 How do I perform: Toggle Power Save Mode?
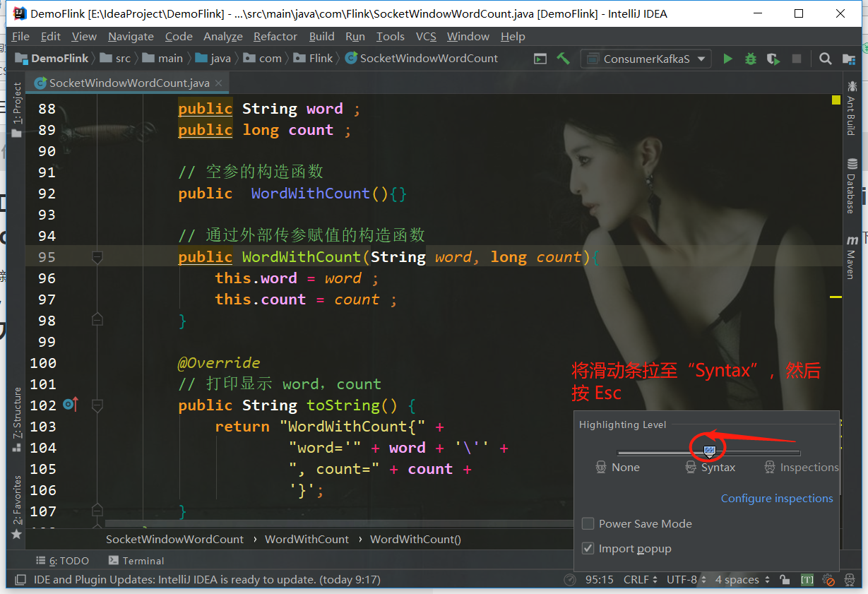click(x=588, y=523)
